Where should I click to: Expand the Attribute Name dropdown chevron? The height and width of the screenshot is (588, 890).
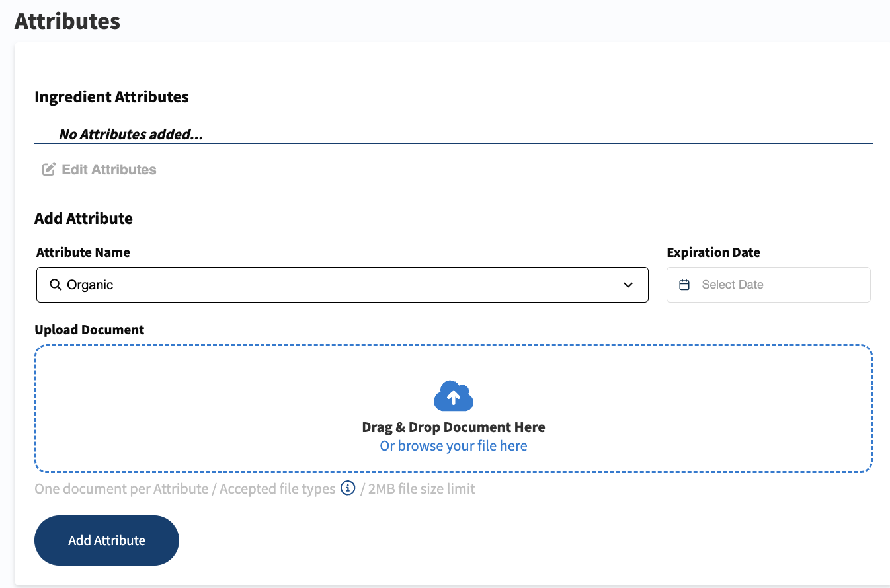tap(628, 285)
